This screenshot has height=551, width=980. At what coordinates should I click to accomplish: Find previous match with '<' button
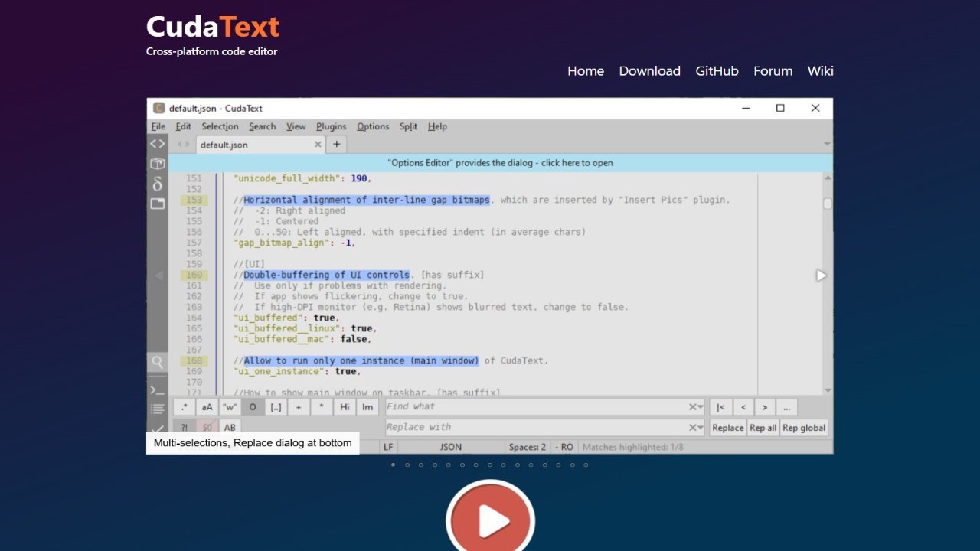pos(743,407)
